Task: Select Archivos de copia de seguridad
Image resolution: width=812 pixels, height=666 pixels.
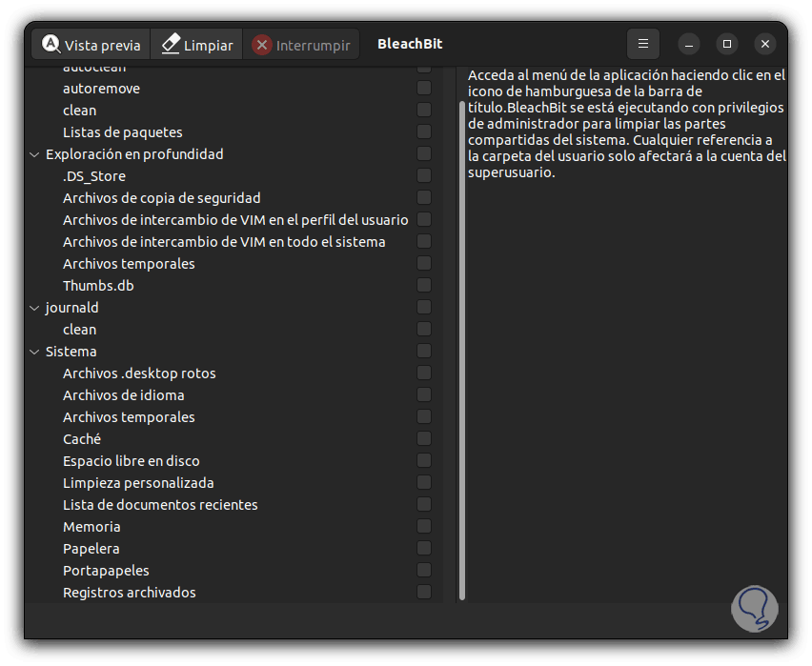Action: click(162, 198)
